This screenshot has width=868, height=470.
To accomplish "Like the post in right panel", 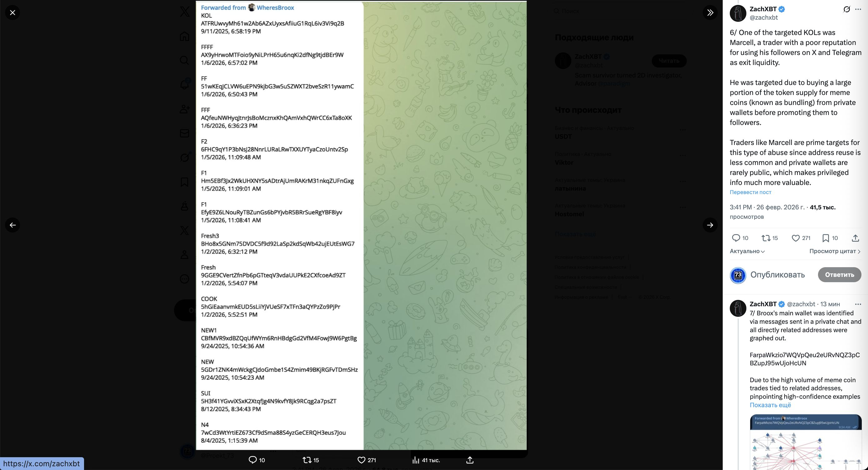I will coord(796,238).
